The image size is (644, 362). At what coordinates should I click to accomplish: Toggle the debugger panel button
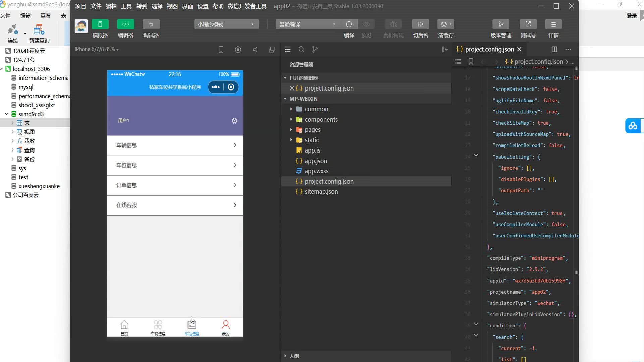pyautogui.click(x=151, y=24)
